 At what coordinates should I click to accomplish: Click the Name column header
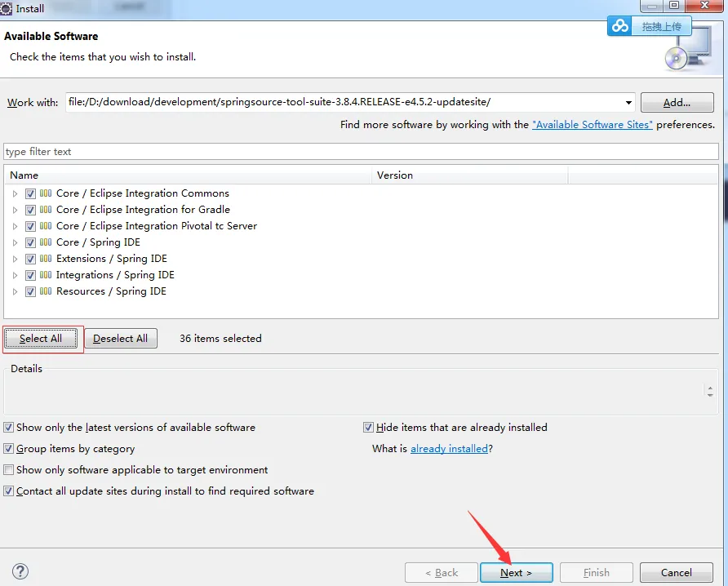click(x=188, y=175)
